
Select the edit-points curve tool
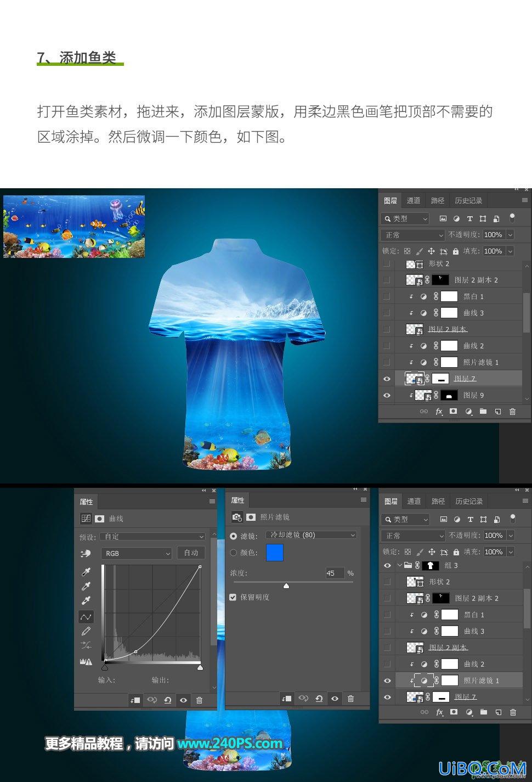(x=86, y=617)
